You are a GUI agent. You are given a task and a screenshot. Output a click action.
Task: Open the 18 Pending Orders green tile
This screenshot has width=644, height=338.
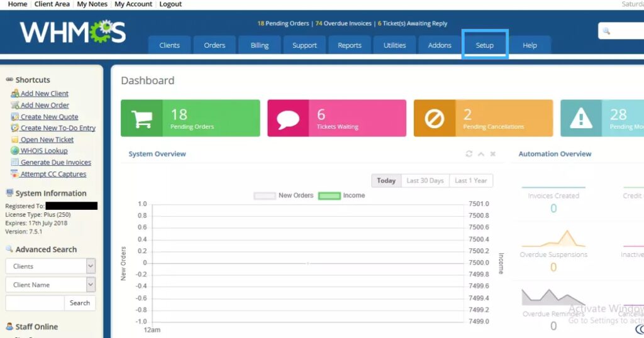pos(190,118)
